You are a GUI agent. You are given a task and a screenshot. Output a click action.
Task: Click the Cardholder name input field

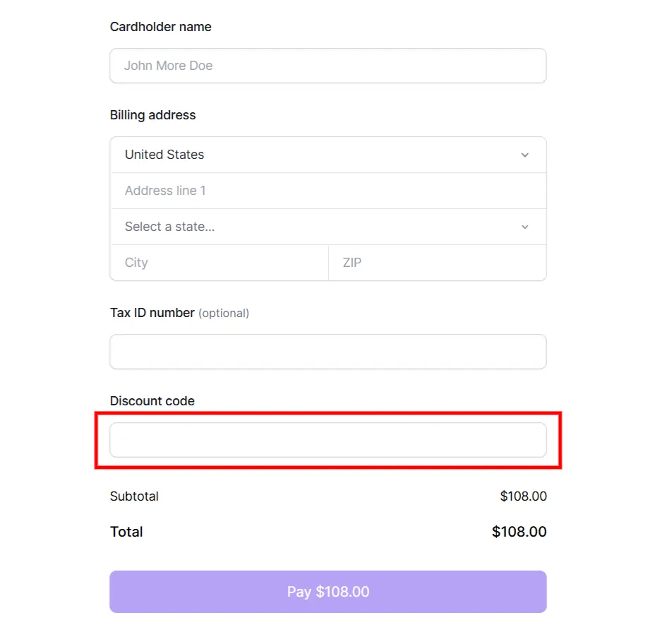coord(327,66)
